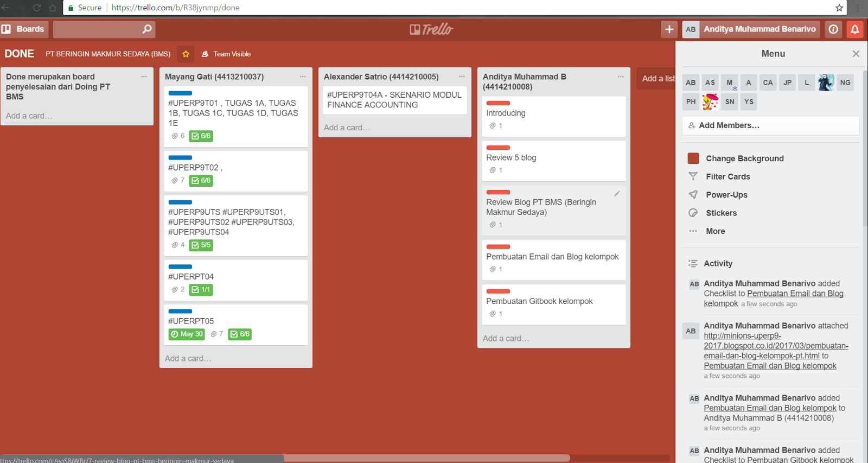
Task: Click member avatar L
Action: click(x=807, y=83)
